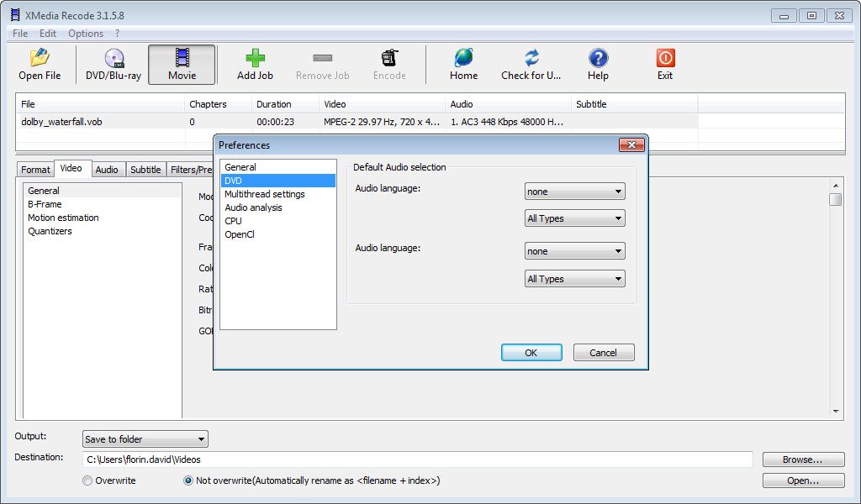Screen dimensions: 861x504
Task: Click the Chapters column header
Action: point(218,104)
